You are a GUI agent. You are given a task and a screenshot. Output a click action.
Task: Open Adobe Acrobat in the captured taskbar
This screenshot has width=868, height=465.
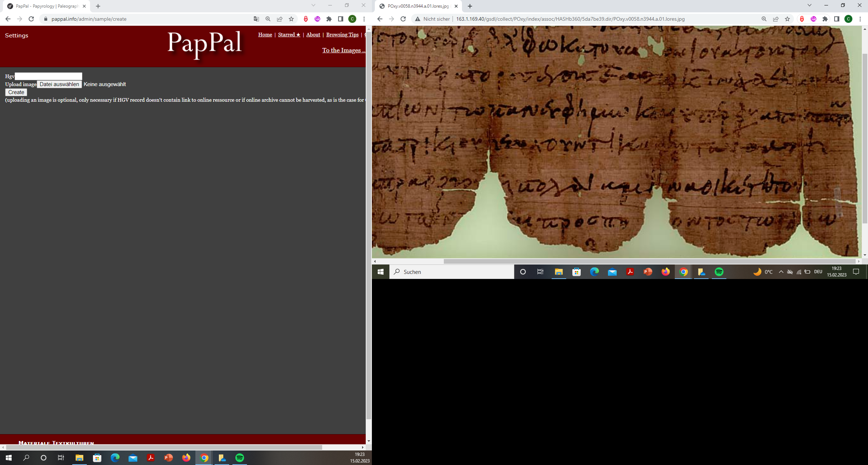tap(630, 272)
